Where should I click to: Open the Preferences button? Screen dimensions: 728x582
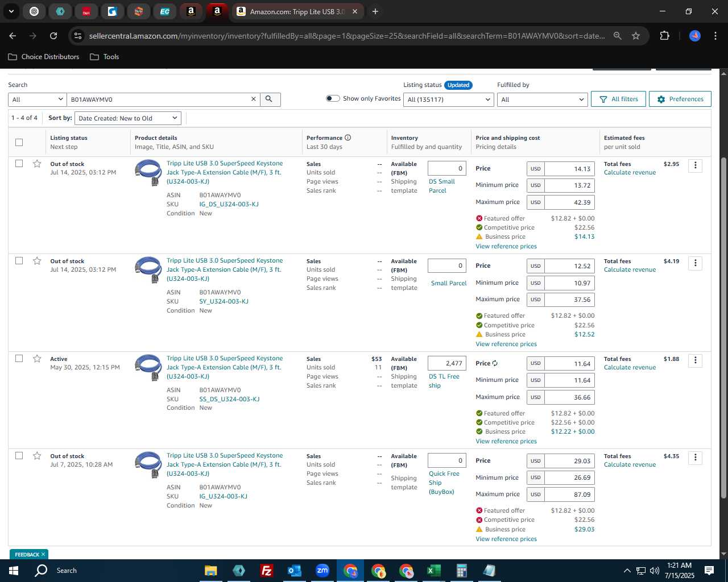pyautogui.click(x=680, y=99)
